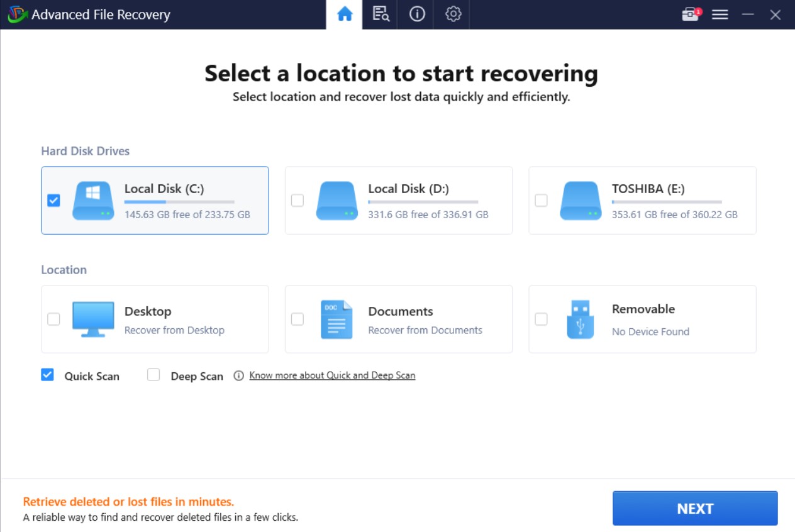Click the Removable USB drive icon
The height and width of the screenshot is (532, 795).
point(580,319)
